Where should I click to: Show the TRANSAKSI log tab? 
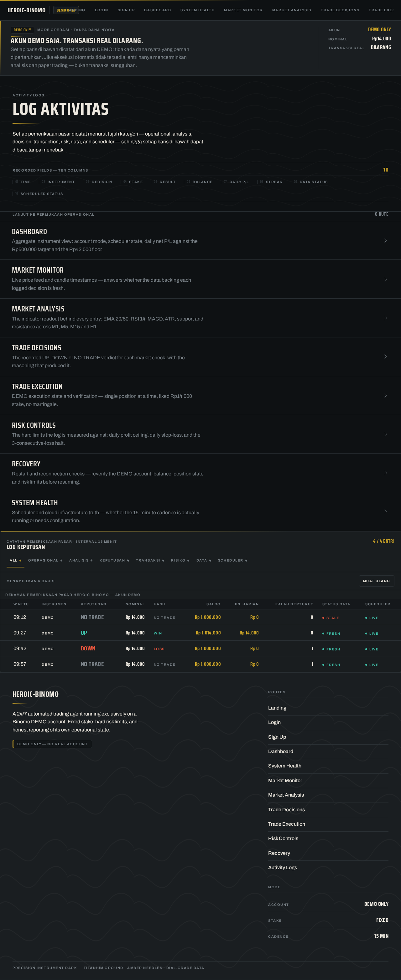point(150,560)
